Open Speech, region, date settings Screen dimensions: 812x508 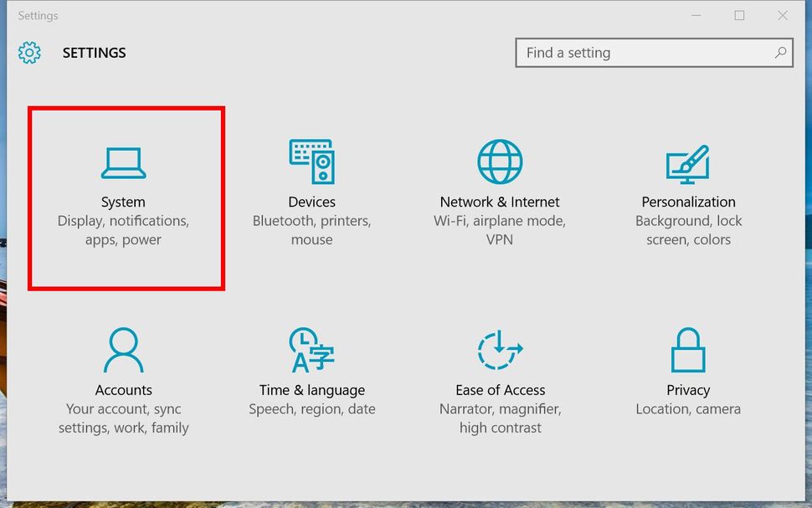point(311,408)
